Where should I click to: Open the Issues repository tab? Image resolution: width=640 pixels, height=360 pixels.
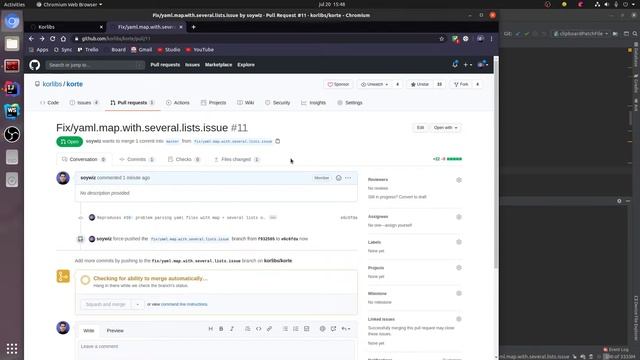(84, 103)
